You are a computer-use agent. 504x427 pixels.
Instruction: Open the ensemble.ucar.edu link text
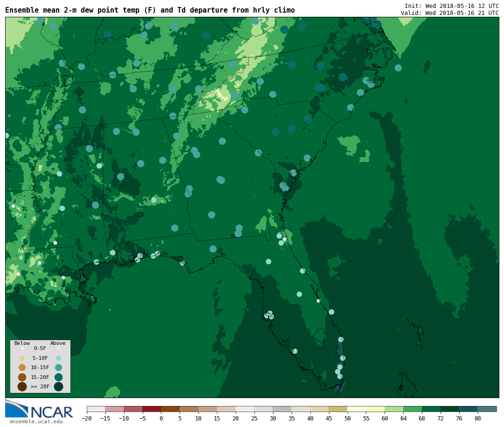pos(36,421)
